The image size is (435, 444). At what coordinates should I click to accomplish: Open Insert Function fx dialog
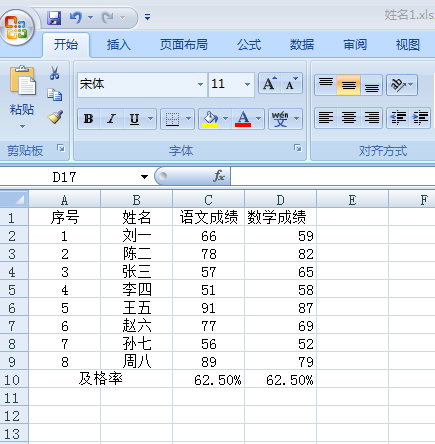click(x=219, y=176)
